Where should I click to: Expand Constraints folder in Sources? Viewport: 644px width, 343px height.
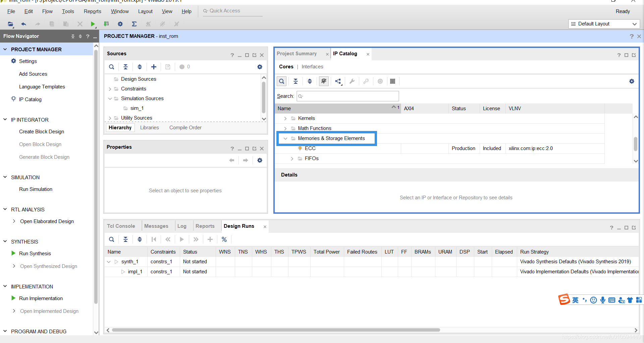coord(110,89)
